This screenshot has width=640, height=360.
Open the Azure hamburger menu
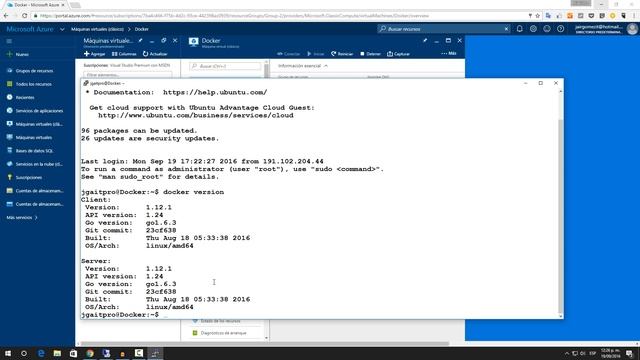point(9,41)
